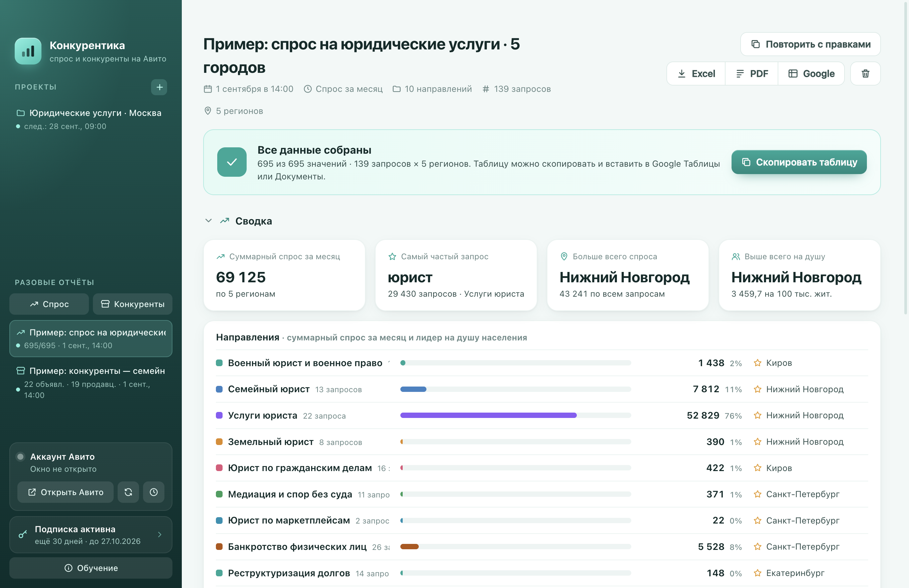This screenshot has height=588, width=909.
Task: Click the clock icon by Спрос за месяц
Action: 307,89
